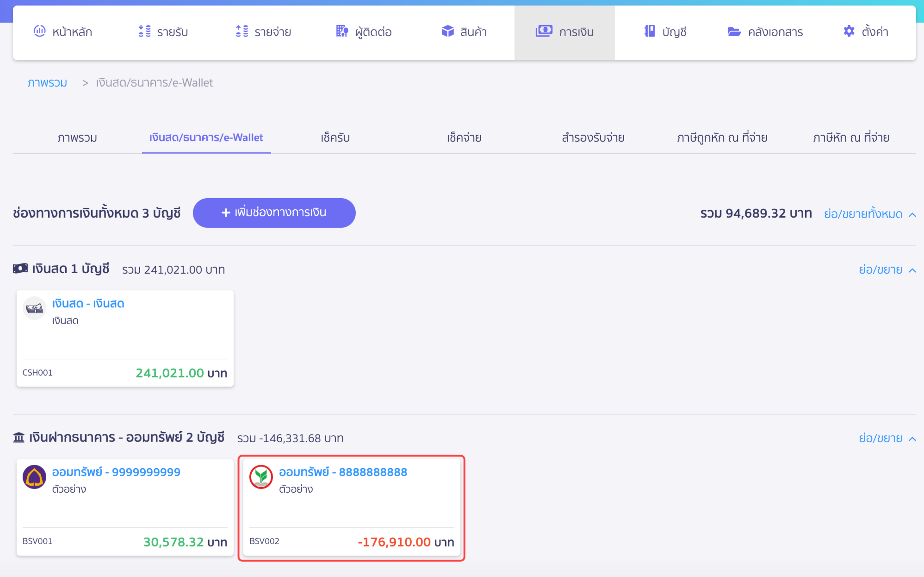The image size is (924, 577).
Task: Open the บัญชี menu
Action: pos(665,32)
